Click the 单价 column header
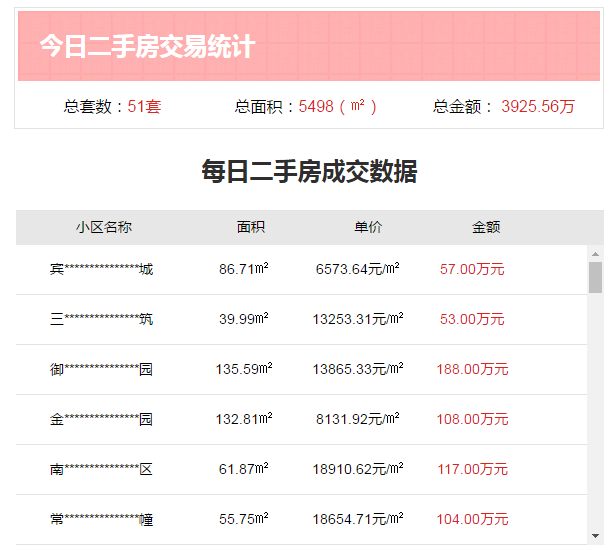This screenshot has width=609, height=550. tap(368, 227)
